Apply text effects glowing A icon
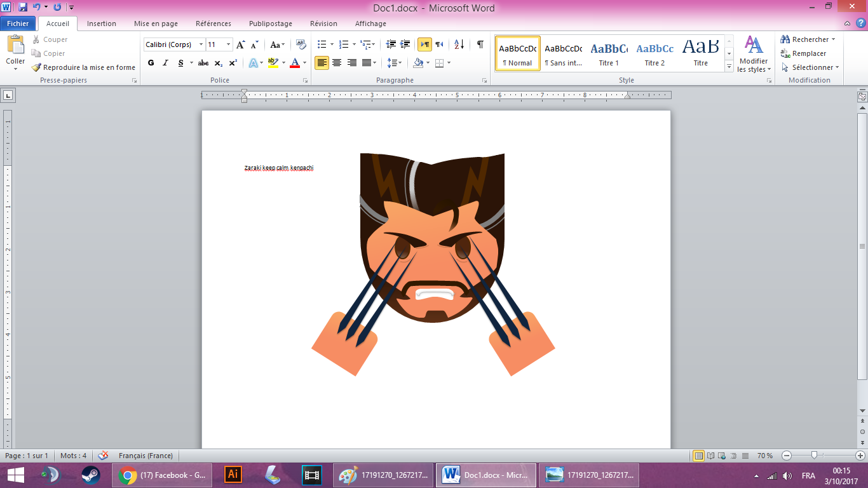The width and height of the screenshot is (868, 488). point(253,63)
